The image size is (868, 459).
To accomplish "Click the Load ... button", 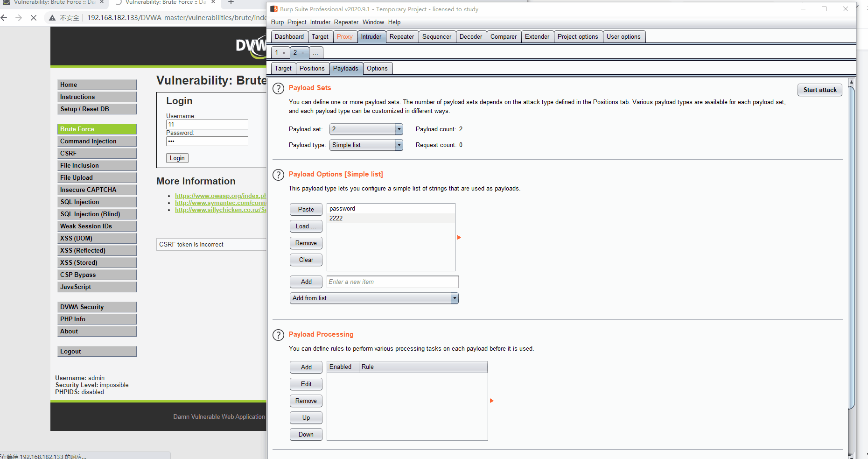I will pos(306,226).
